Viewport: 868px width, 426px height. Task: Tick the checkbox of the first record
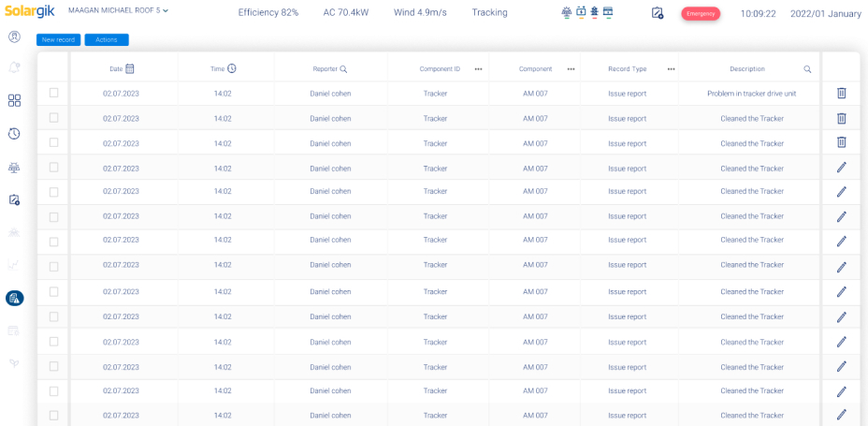point(53,93)
